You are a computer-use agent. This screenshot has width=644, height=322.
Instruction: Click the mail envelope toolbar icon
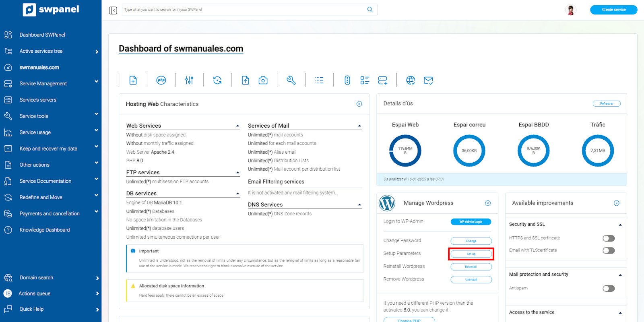pos(428,80)
